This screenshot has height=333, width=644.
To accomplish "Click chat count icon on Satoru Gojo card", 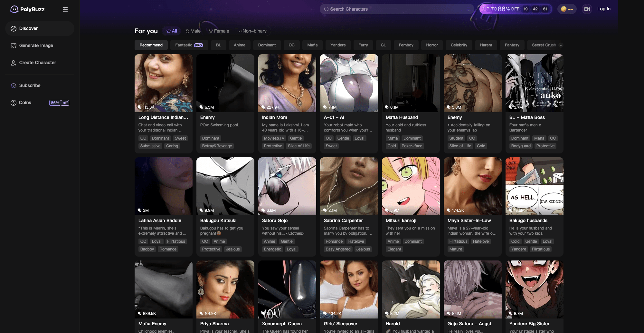I will [x=263, y=210].
